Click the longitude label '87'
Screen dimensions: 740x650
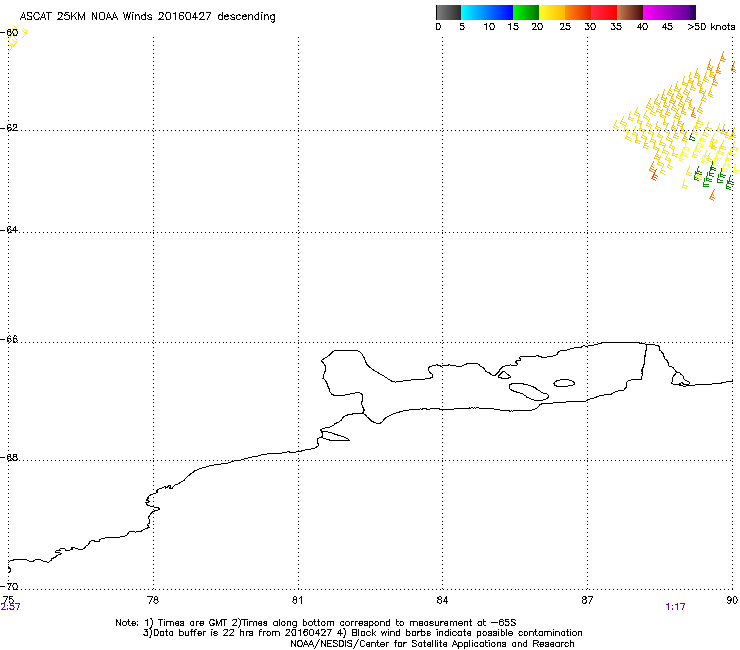[587, 600]
